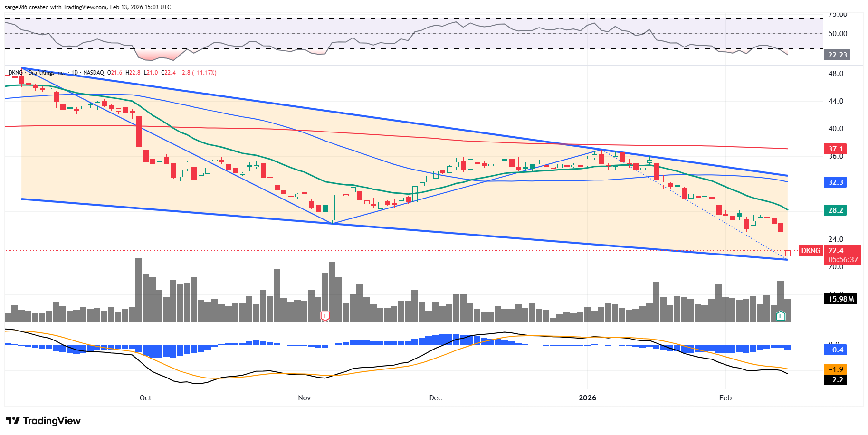
Task: Click the green earnings E marker in February
Action: pos(780,316)
